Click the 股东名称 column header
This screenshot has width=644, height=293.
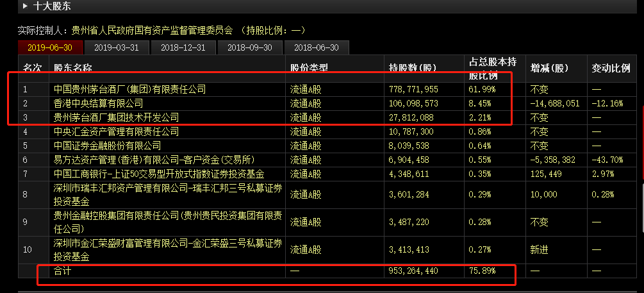[x=72, y=68]
